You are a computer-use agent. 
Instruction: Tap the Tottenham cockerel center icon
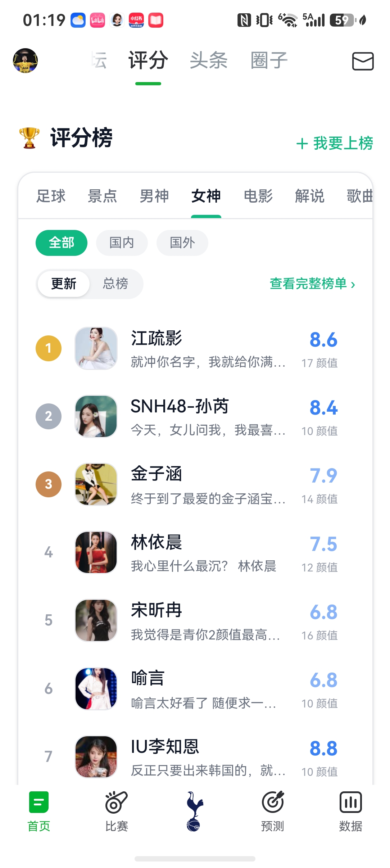(195, 811)
